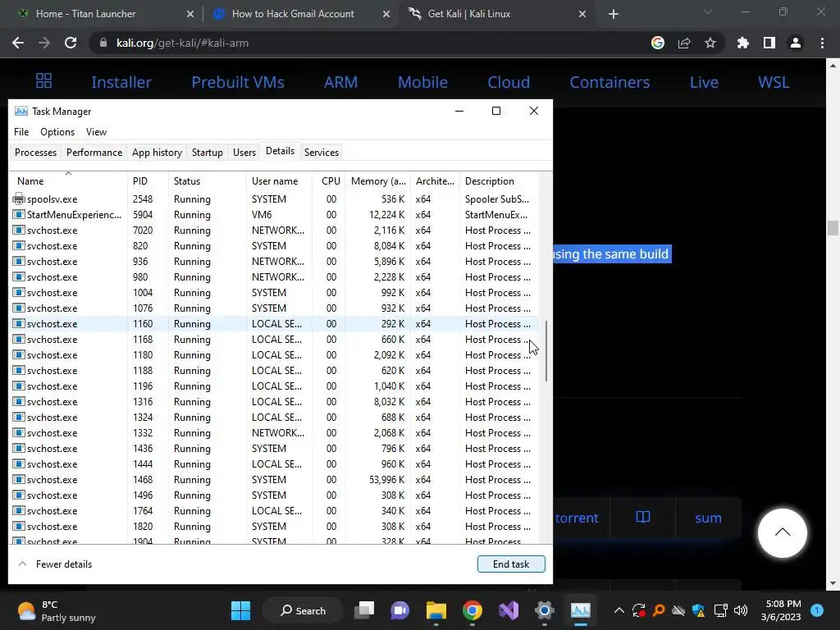Click Kali grid icon left of Installer

coord(44,81)
